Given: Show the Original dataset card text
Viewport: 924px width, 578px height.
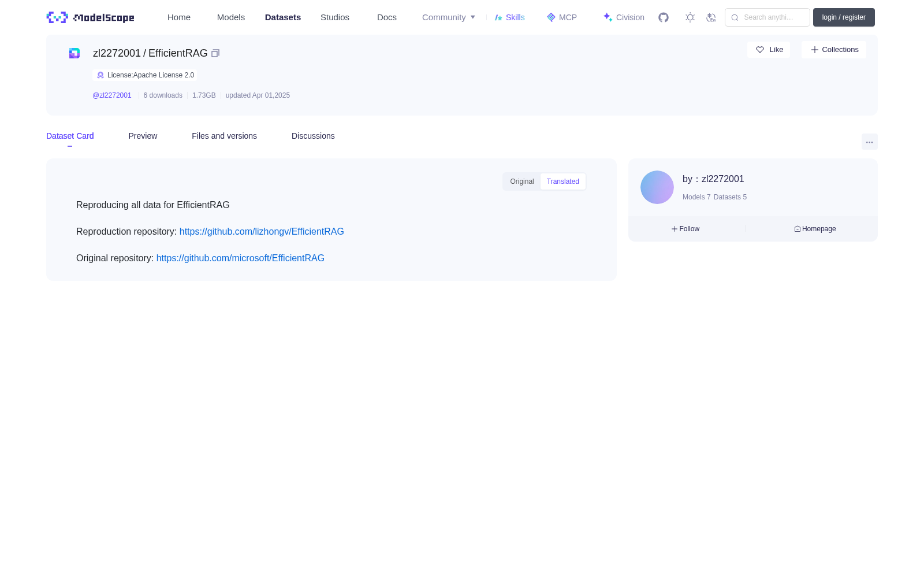Looking at the screenshot, I should [522, 181].
